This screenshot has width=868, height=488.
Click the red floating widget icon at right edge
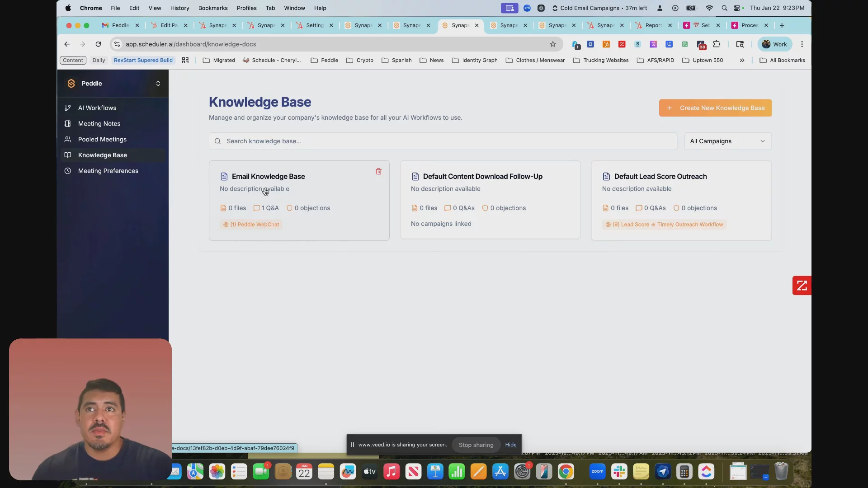[802, 286]
